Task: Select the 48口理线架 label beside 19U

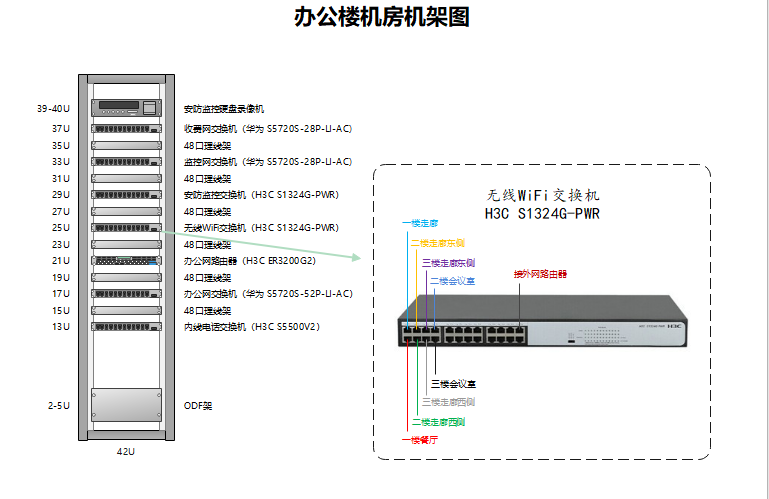Action: (x=207, y=278)
